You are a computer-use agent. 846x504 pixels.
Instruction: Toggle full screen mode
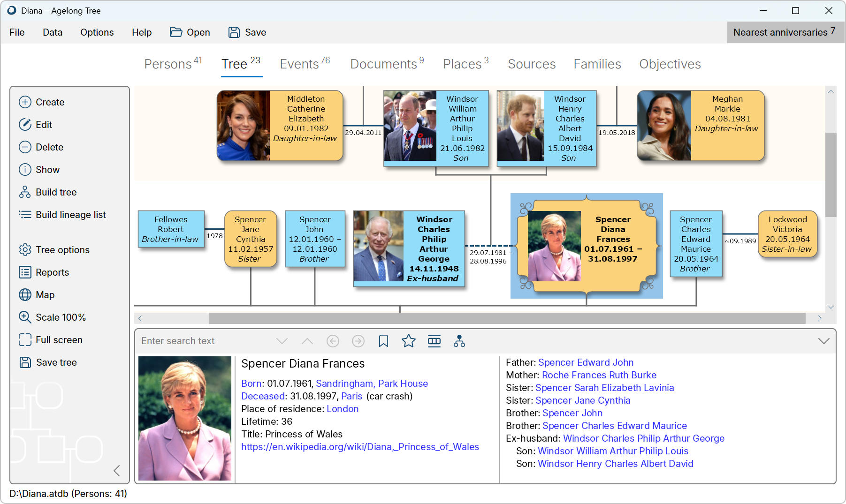tap(59, 339)
